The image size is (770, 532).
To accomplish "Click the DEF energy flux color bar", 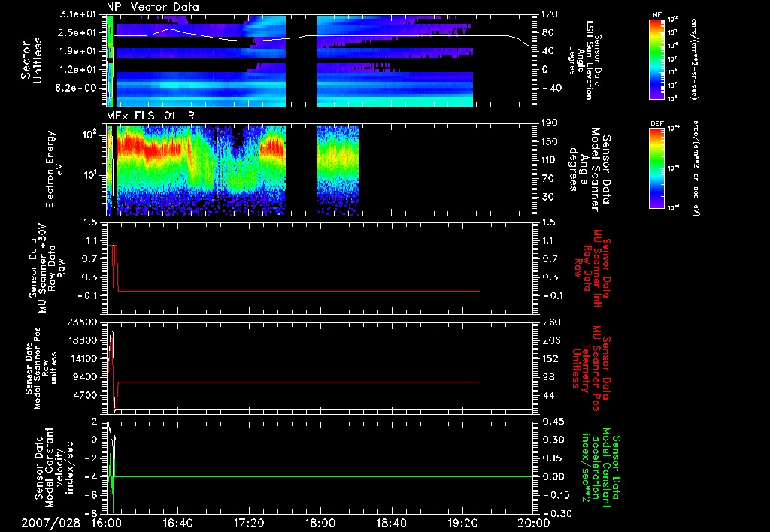I will 656,168.
